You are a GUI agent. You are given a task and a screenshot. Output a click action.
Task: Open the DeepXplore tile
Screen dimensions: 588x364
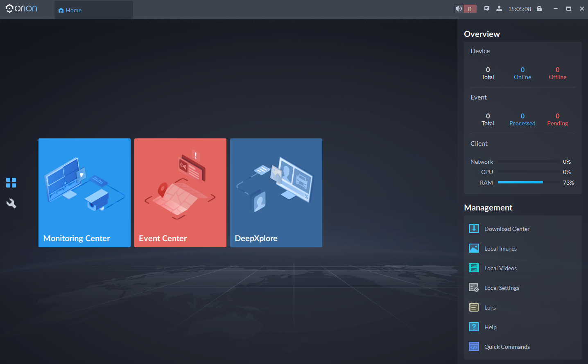276,192
